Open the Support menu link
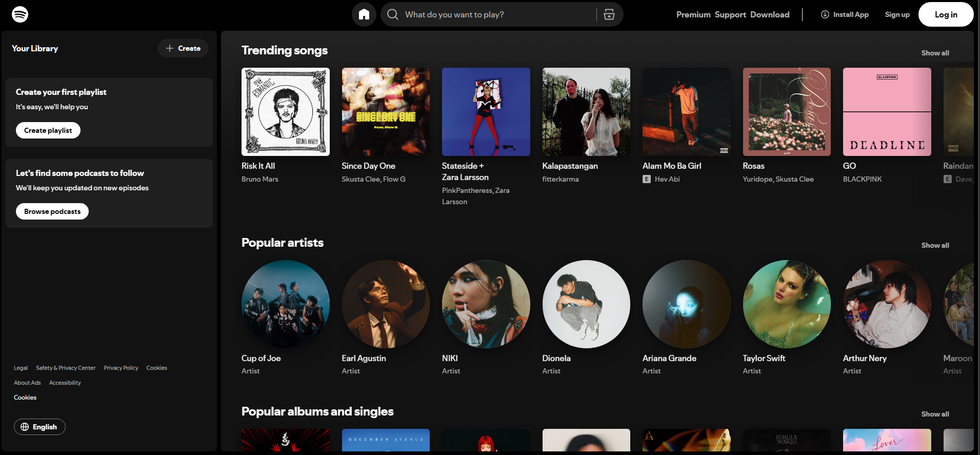 pos(730,14)
